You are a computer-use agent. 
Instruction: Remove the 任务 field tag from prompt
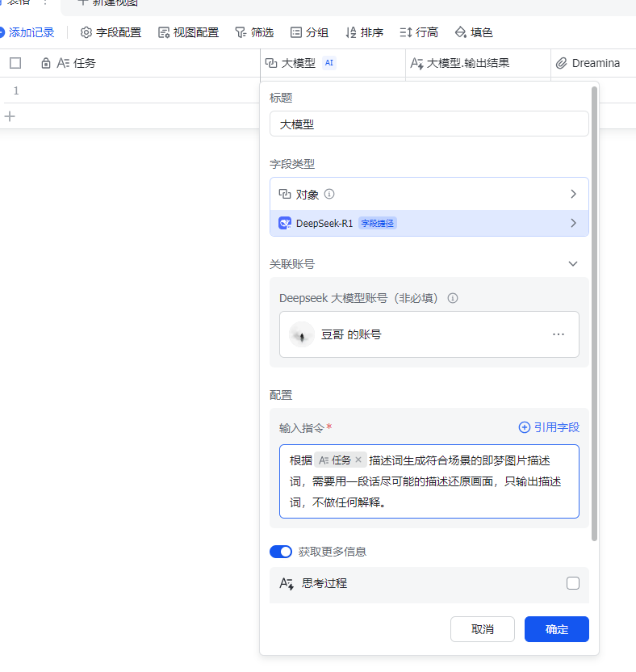click(x=358, y=460)
